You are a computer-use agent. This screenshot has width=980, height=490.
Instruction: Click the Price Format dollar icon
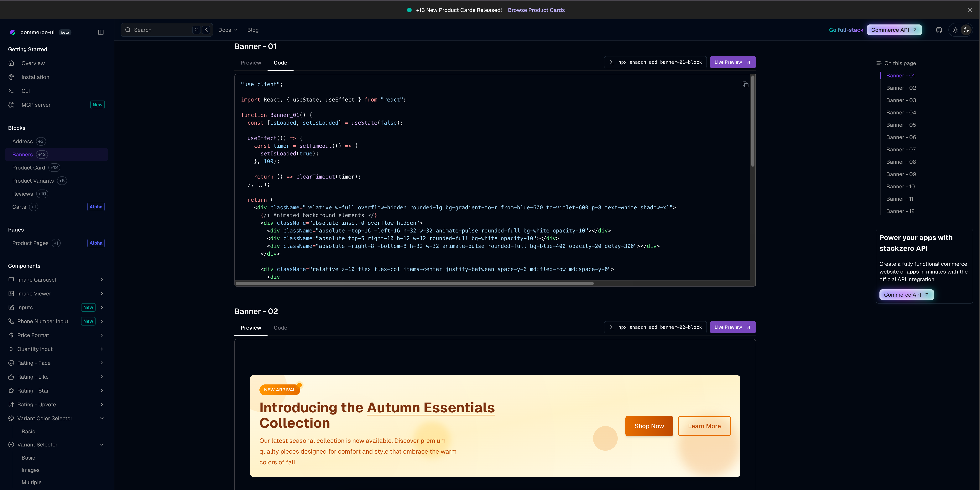coord(11,335)
